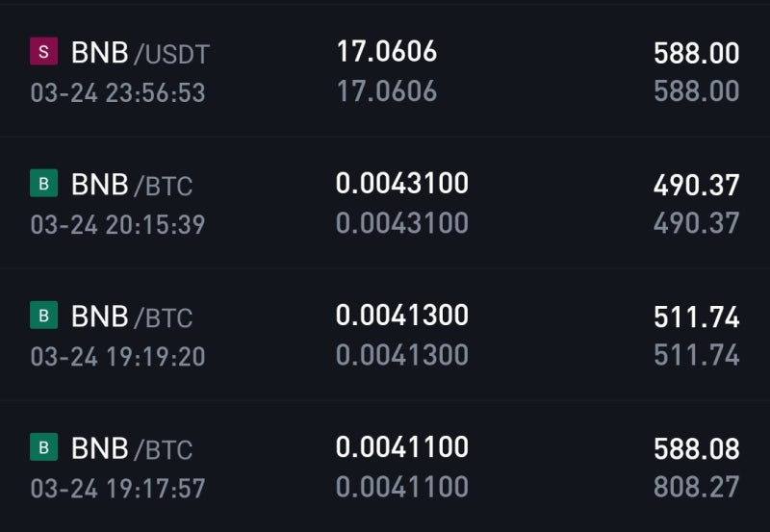Select the BNB/BTC pair dated 03-24 19:17:57

pos(132,448)
